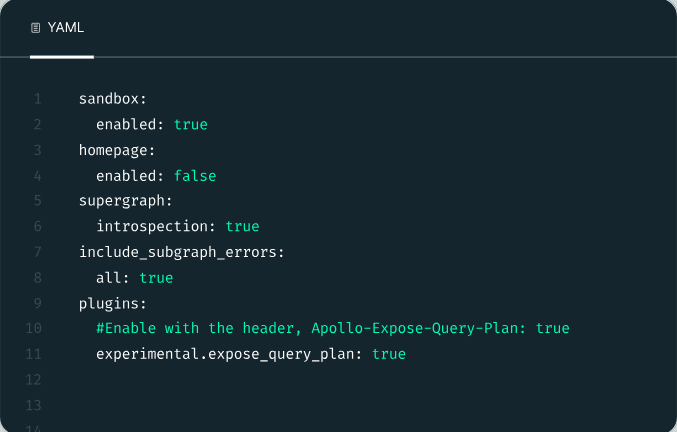Click the YAML file icon

coord(35,28)
